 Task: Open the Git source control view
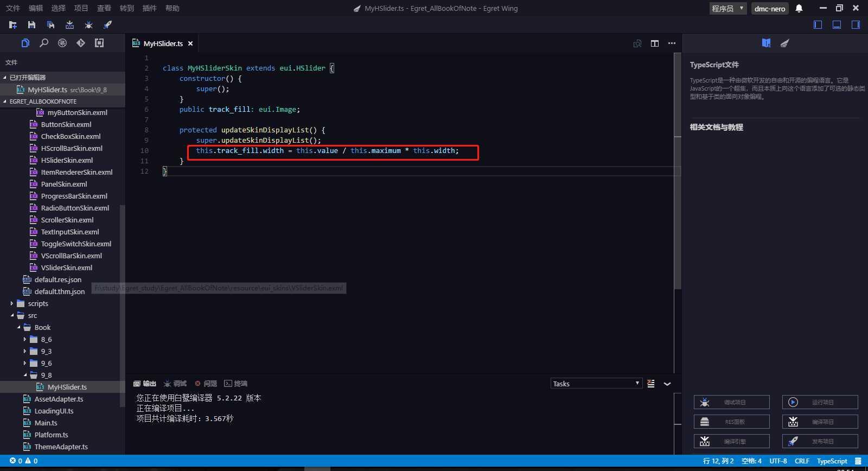tap(81, 43)
